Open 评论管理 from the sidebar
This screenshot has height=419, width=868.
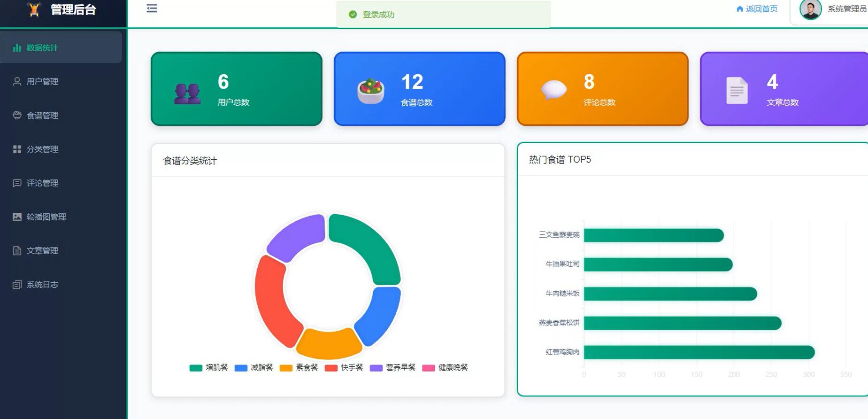[x=61, y=183]
